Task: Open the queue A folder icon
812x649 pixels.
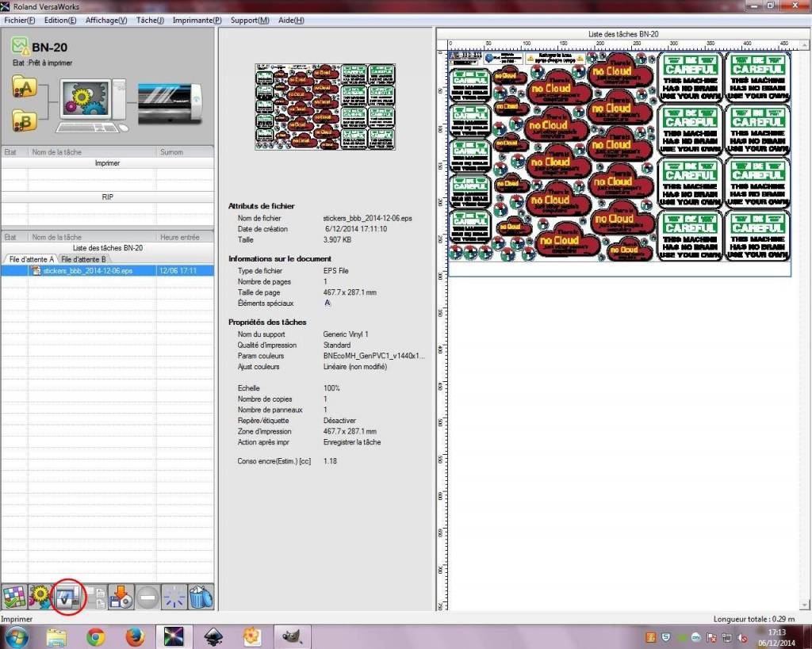Action: pyautogui.click(x=25, y=87)
